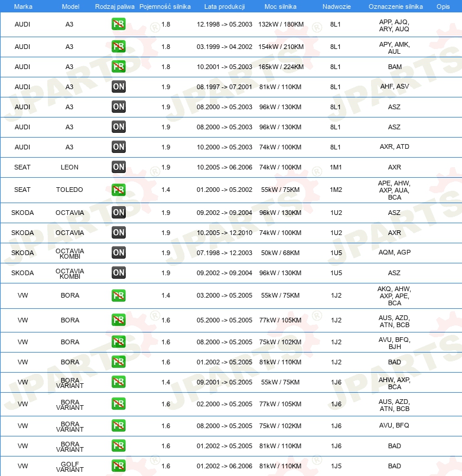The width and height of the screenshot is (462, 476).
Task: Click engine codes AKQ, AHW, AXP, APE, BCA
Action: point(394,296)
